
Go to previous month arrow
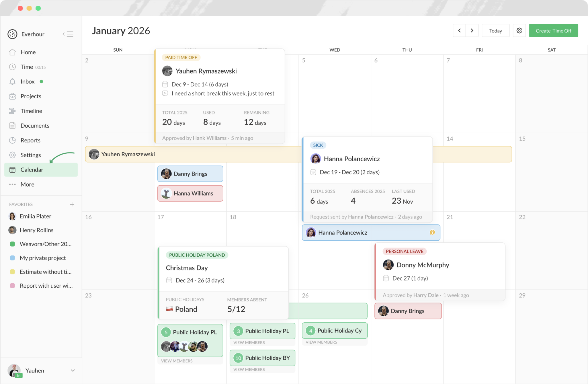point(459,31)
